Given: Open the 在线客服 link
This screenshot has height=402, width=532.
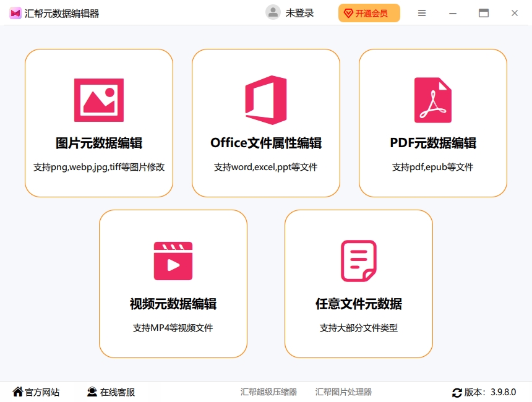Looking at the screenshot, I should [118, 392].
